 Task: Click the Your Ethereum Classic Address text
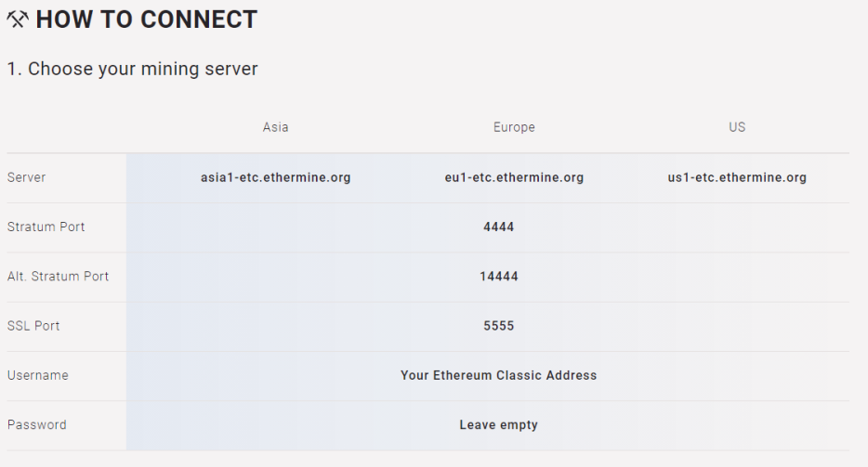point(499,375)
